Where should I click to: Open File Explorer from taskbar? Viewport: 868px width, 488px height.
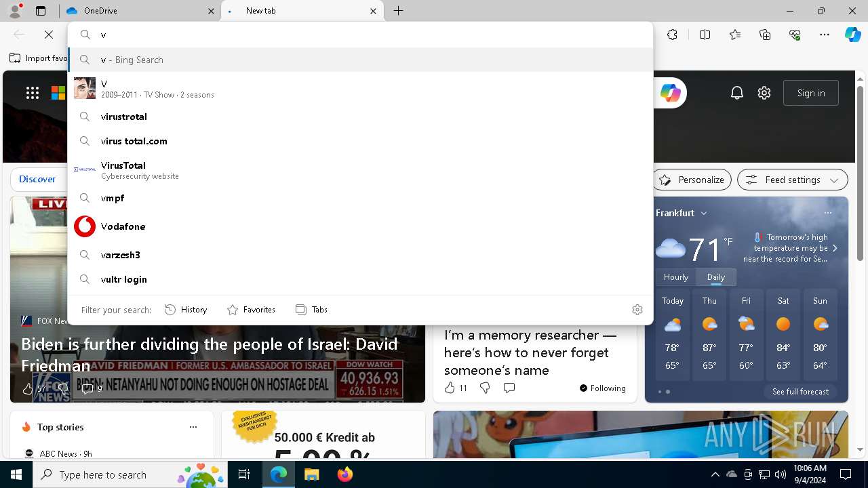coord(311,475)
